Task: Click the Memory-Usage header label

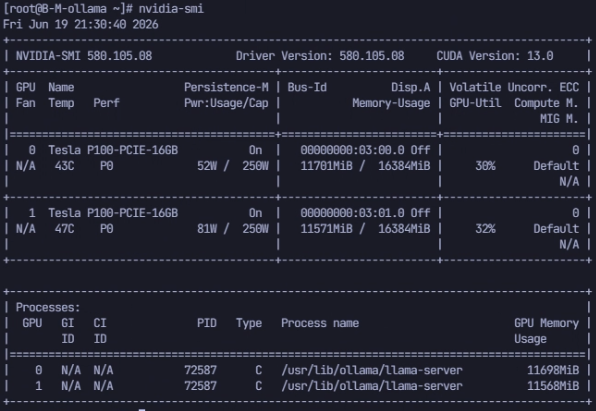Action: point(391,103)
